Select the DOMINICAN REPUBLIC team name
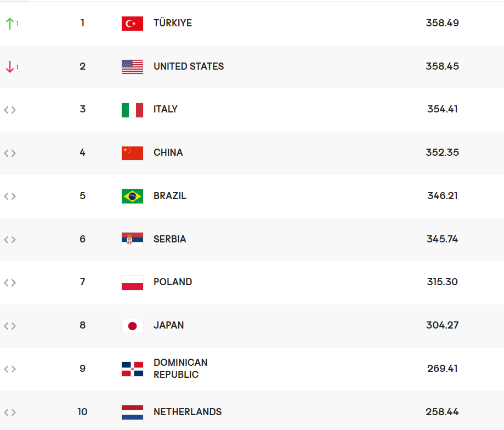 [x=180, y=369]
